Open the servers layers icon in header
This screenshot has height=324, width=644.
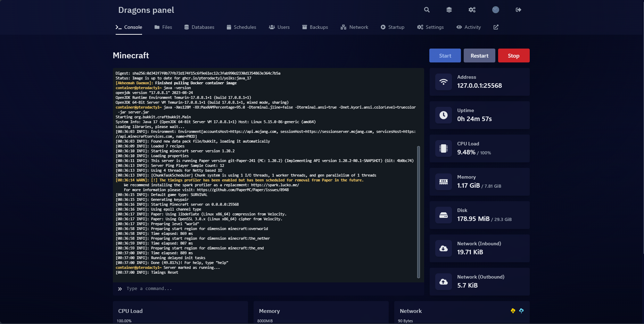[x=449, y=10]
